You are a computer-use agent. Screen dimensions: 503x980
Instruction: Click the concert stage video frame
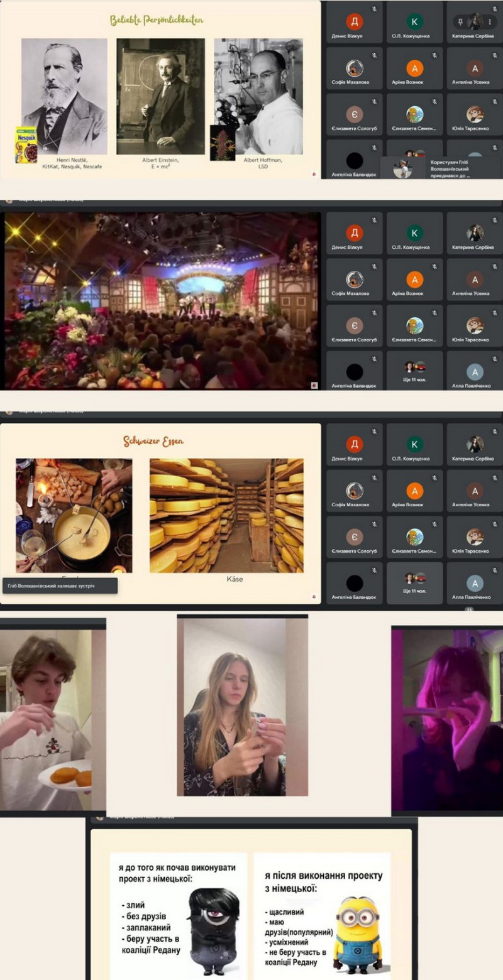(x=162, y=300)
